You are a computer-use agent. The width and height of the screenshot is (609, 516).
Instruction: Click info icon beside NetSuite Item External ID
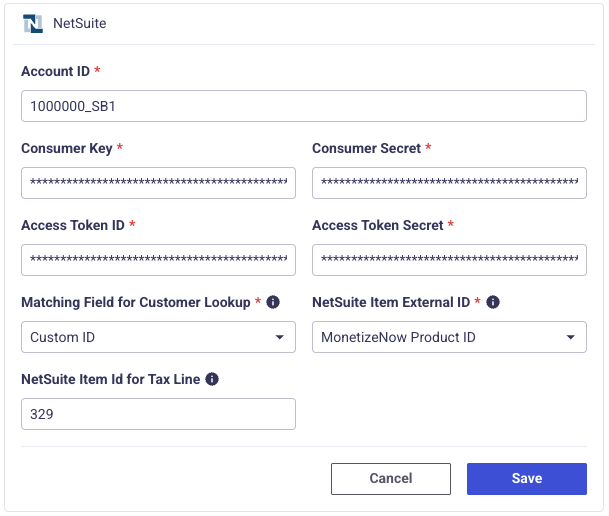[493, 302]
